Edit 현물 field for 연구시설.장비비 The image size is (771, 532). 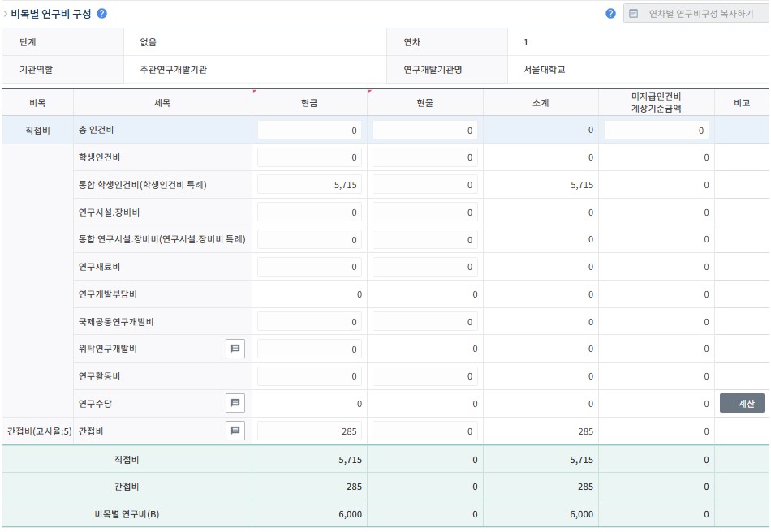(424, 212)
